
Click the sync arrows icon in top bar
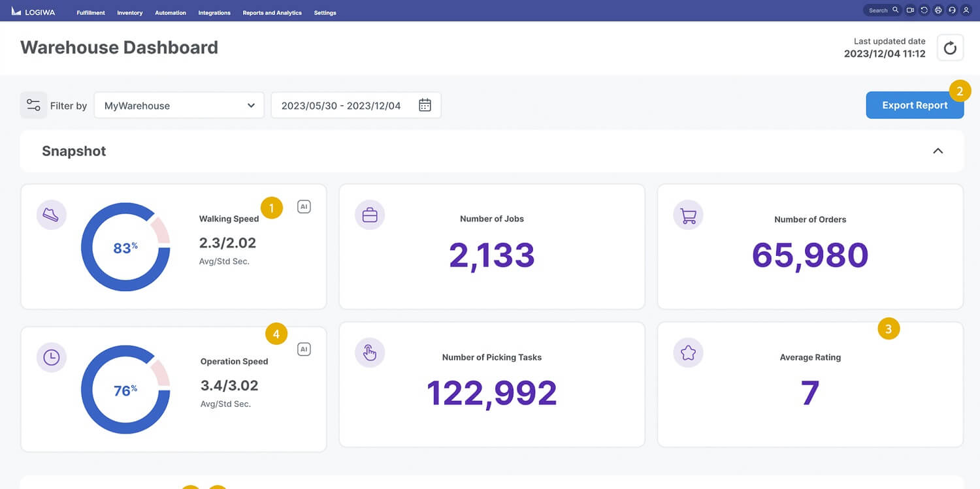click(924, 10)
